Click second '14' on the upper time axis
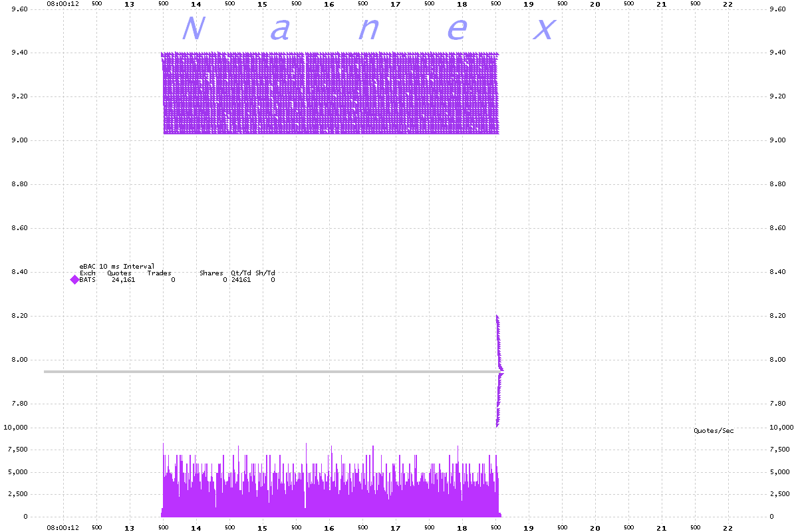This screenshot has width=798, height=532. 196,4
